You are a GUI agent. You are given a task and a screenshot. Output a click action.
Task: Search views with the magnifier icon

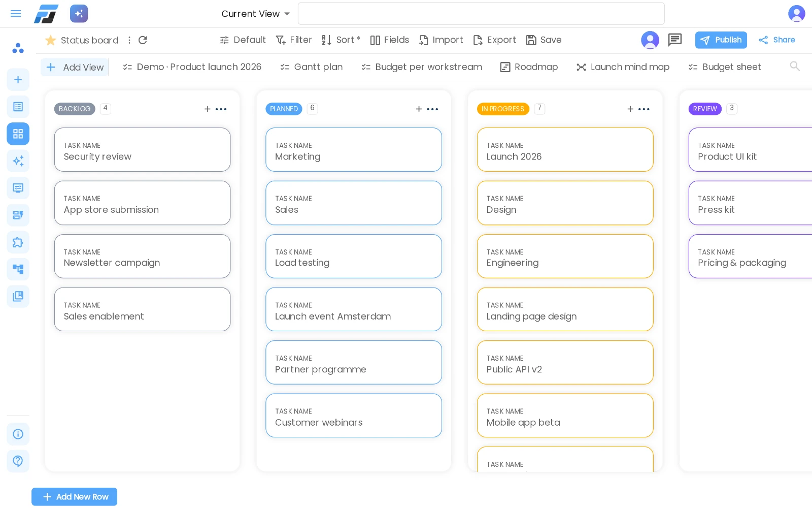pos(795,67)
